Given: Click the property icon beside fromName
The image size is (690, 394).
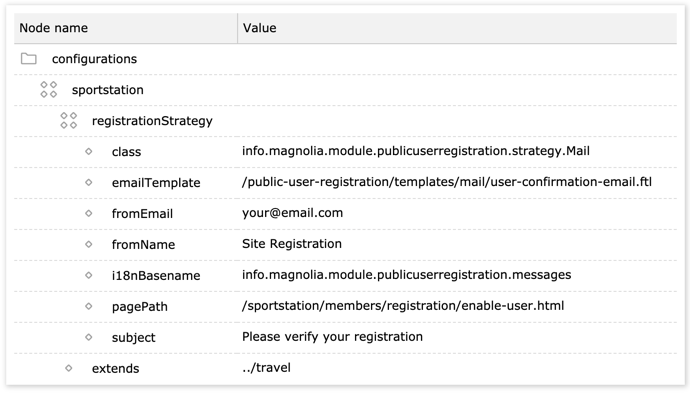Looking at the screenshot, I should coord(88,244).
